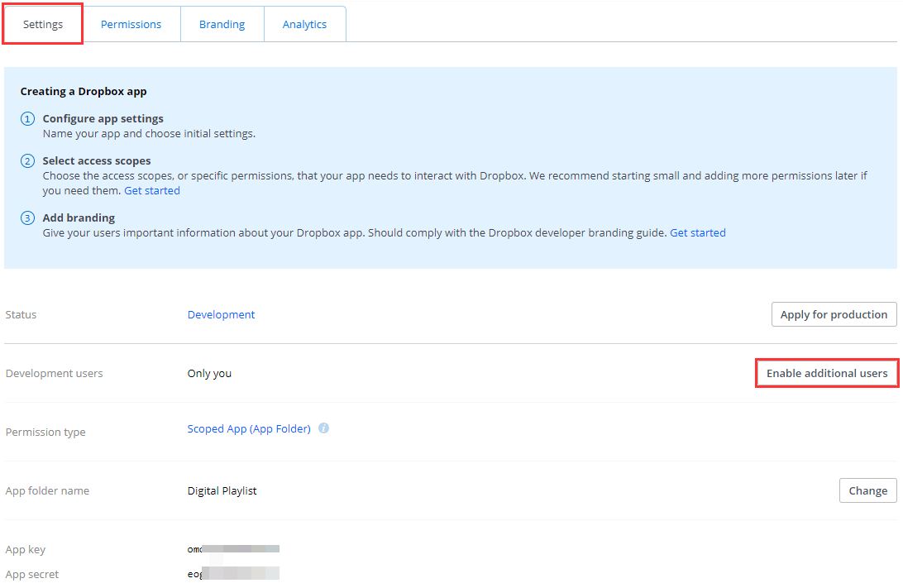Click Apply for production button

click(x=834, y=314)
